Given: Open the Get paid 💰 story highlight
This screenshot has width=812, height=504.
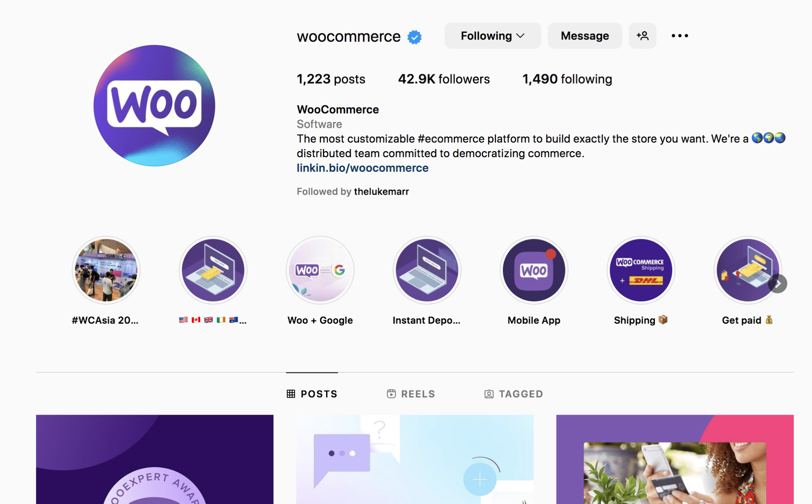Looking at the screenshot, I should coord(746,270).
